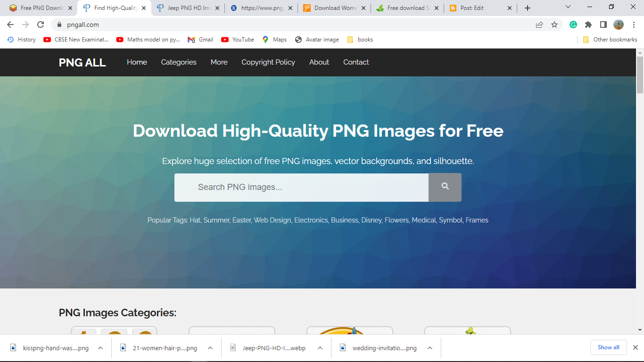Open a new tab with the plus button
644x362 pixels.
528,8
